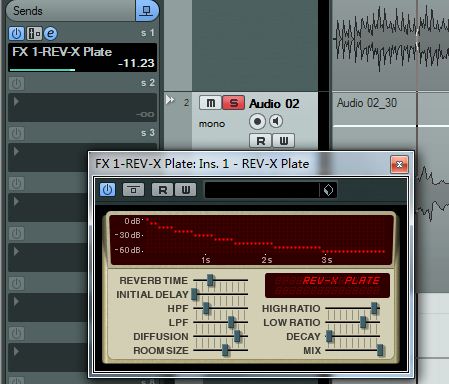Click the MIX slider handle
Viewport: 449px width, 384px height.
click(x=380, y=350)
